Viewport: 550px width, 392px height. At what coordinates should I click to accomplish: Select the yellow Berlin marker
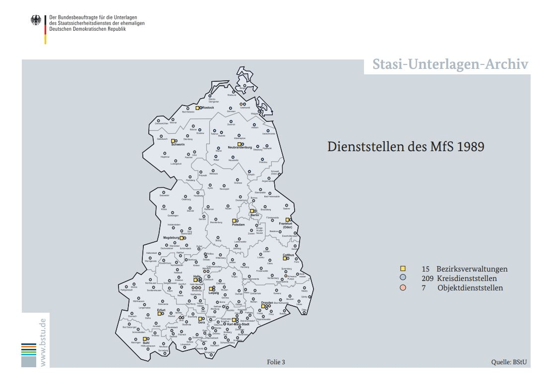pyautogui.click(x=252, y=211)
